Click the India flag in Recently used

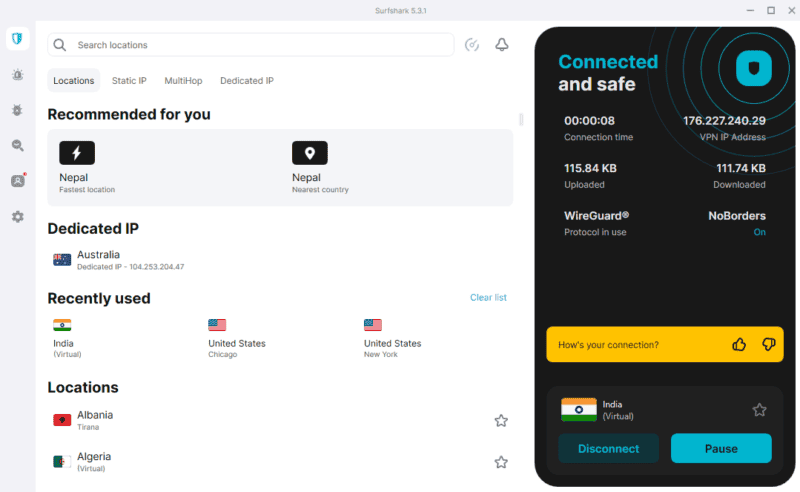click(62, 325)
